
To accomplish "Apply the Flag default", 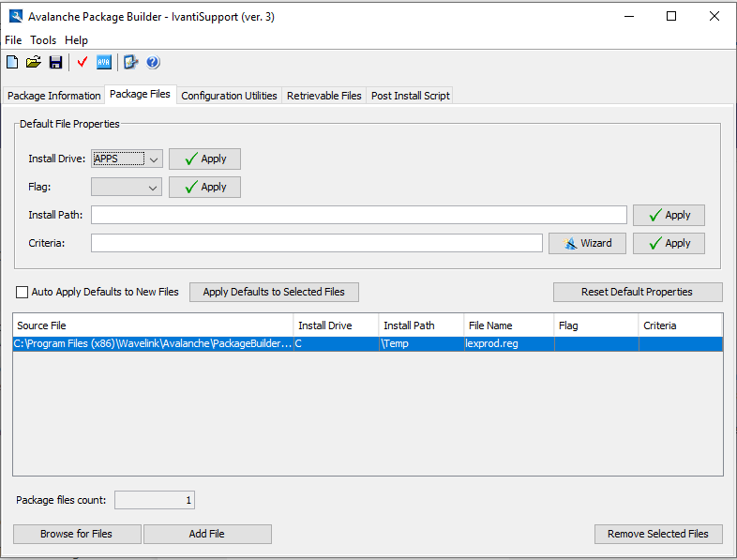I will tap(205, 188).
